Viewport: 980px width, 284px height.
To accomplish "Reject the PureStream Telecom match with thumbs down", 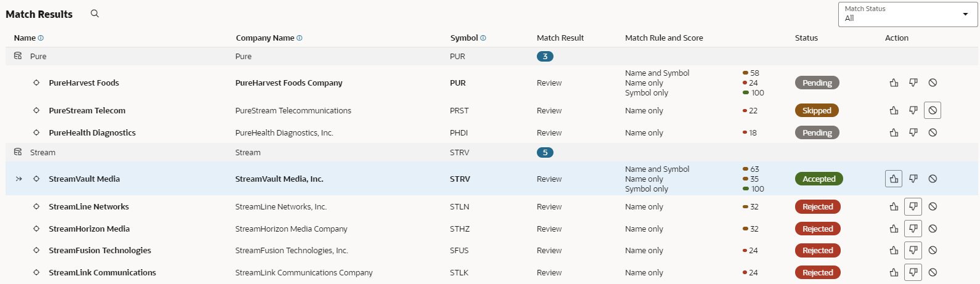I will 913,111.
